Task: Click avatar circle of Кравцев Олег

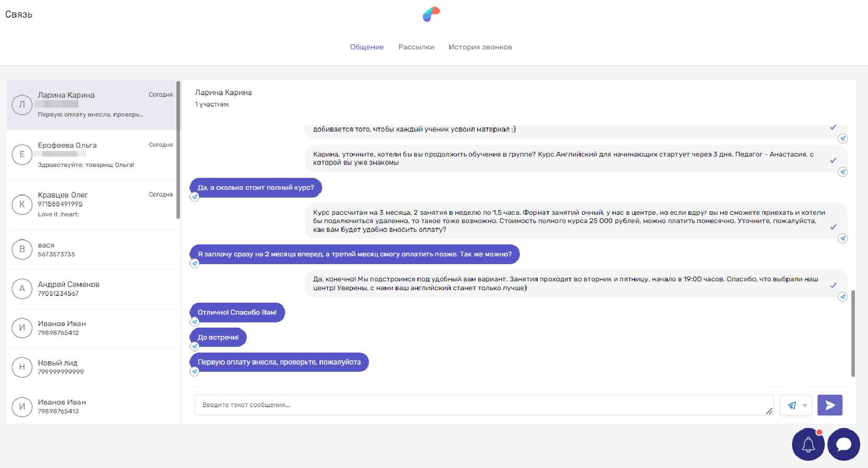Action: point(22,204)
